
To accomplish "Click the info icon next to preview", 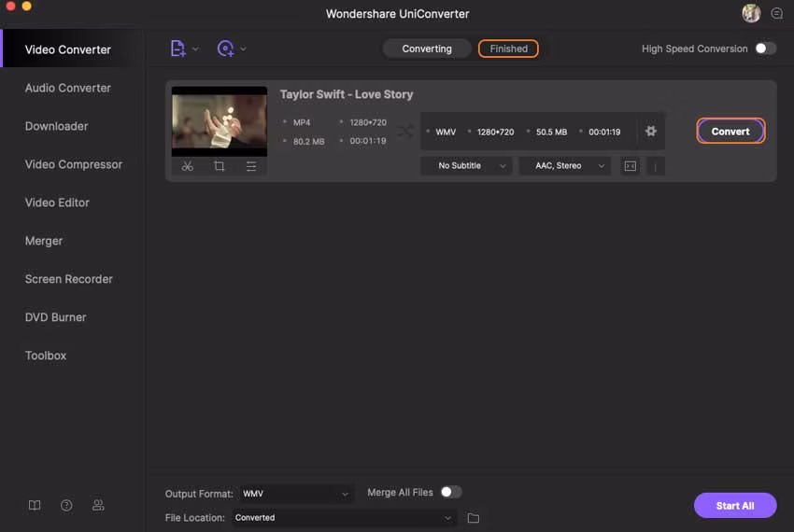I will (x=655, y=166).
